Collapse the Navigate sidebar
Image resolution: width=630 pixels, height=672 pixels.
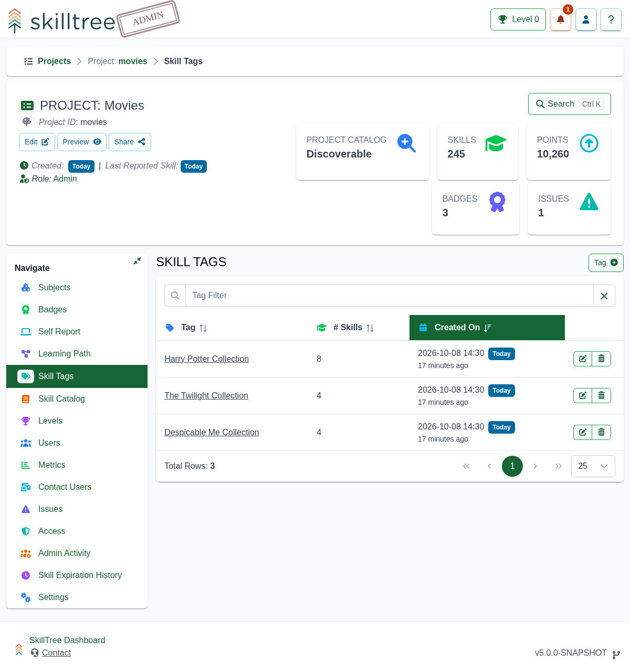137,261
